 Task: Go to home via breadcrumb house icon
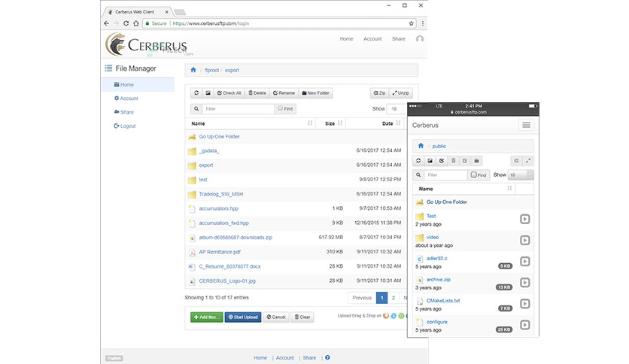point(193,70)
